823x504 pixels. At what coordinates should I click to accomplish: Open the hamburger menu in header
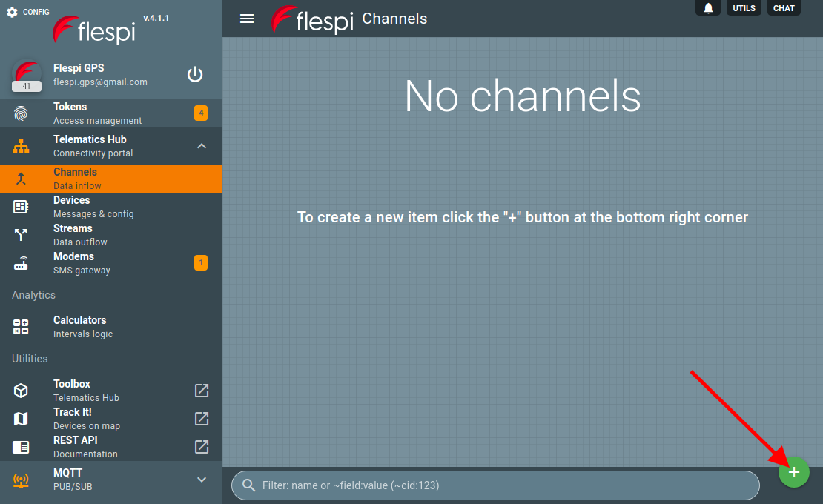pos(247,19)
